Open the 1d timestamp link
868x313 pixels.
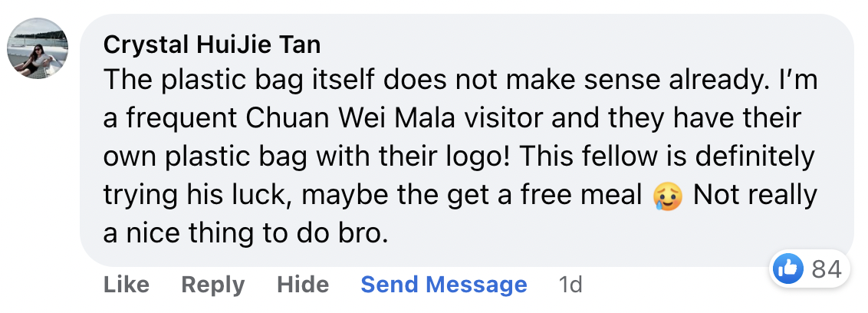(570, 285)
